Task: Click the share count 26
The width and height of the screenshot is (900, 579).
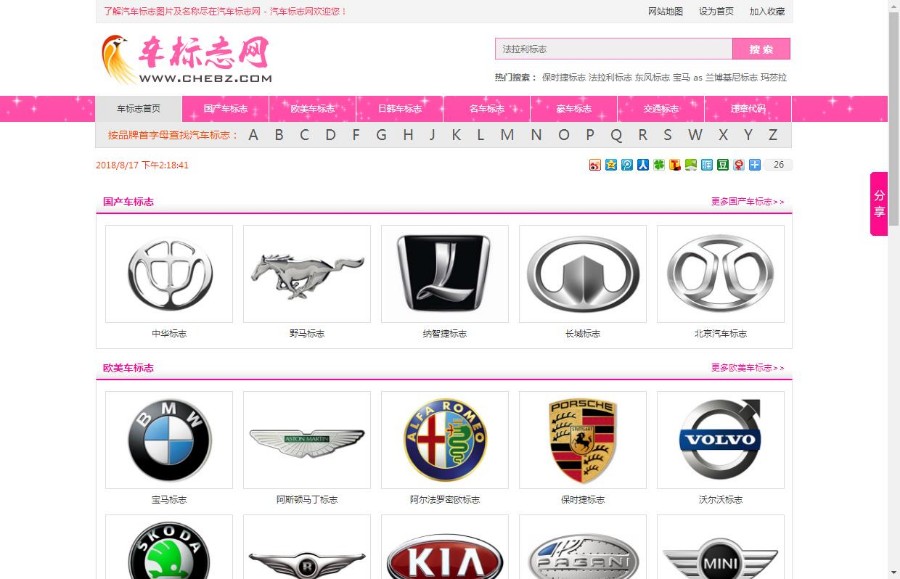Action: (778, 165)
